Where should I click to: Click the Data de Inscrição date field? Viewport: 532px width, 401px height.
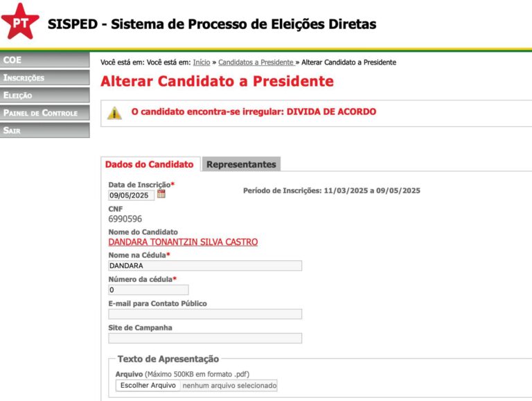tap(131, 195)
